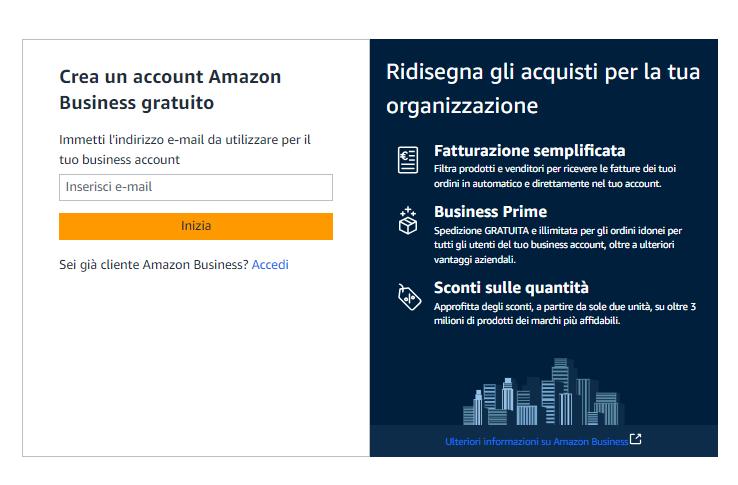
Task: Click the Business Prime heading
Action: (490, 212)
